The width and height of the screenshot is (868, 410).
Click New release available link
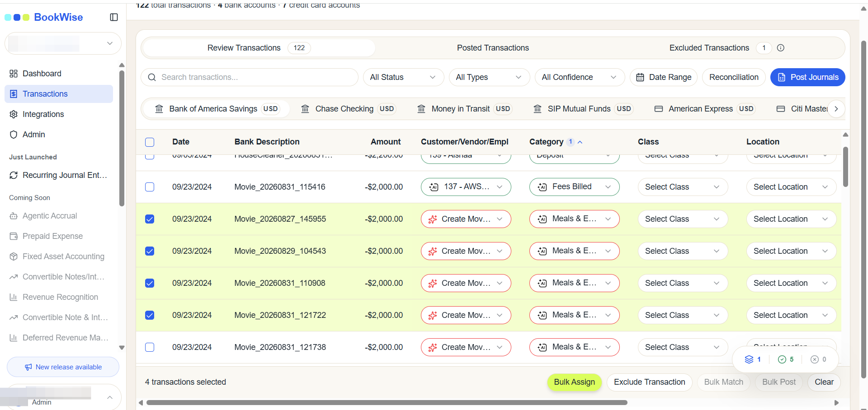pyautogui.click(x=63, y=367)
